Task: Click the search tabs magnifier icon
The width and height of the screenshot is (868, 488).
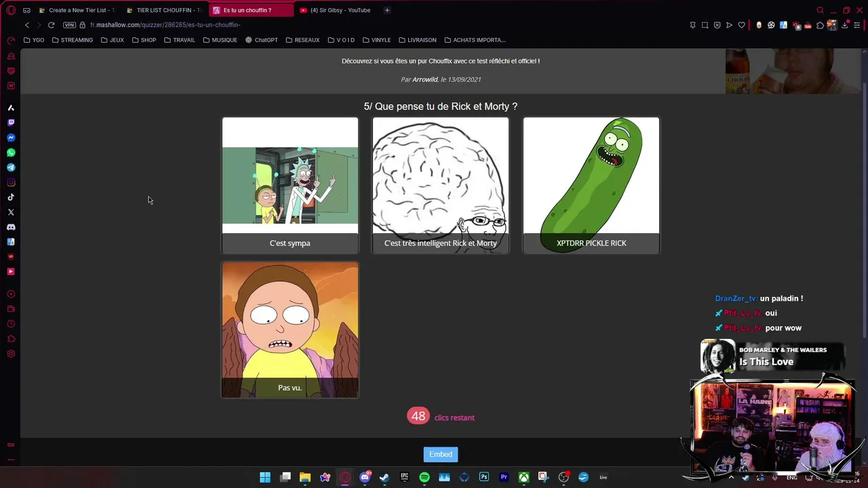Action: pyautogui.click(x=820, y=10)
